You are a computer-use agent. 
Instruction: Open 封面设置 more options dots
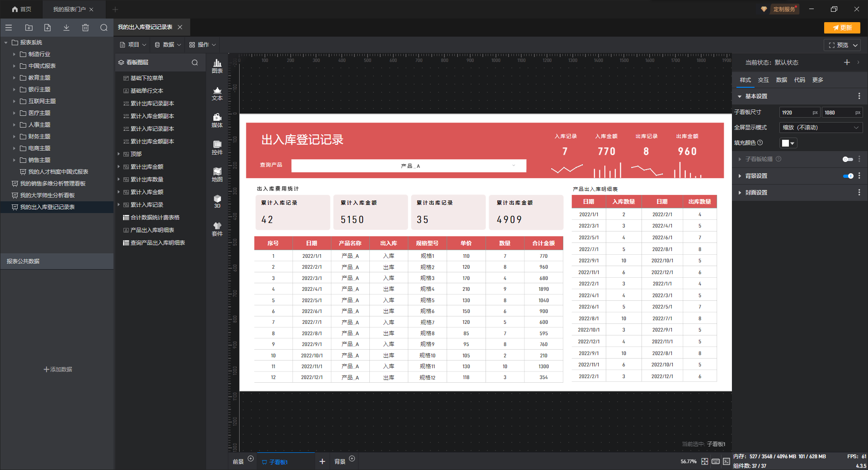pyautogui.click(x=859, y=192)
